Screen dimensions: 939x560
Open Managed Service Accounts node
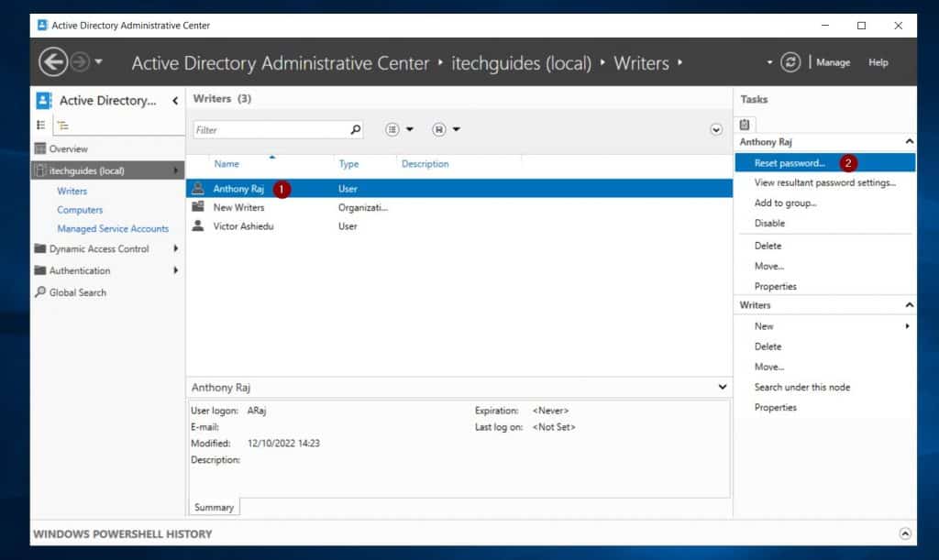pyautogui.click(x=113, y=228)
